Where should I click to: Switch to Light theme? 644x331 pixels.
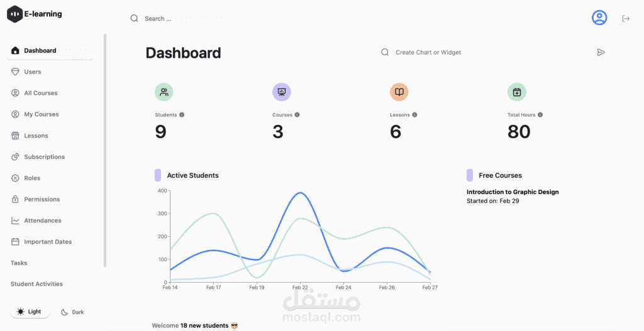coord(30,312)
